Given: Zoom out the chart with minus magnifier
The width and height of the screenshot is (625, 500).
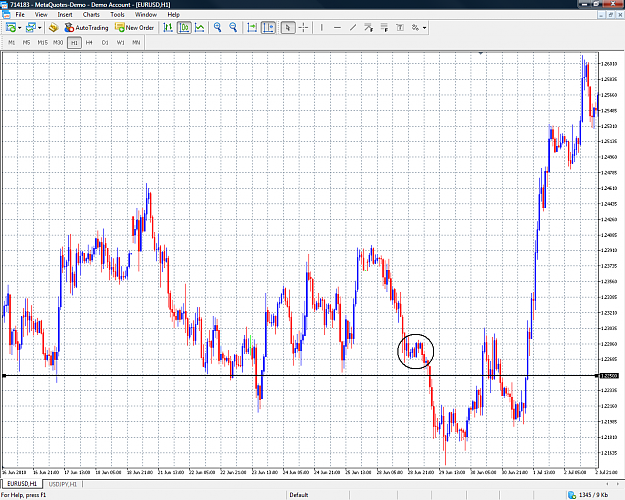Looking at the screenshot, I should pos(233,28).
